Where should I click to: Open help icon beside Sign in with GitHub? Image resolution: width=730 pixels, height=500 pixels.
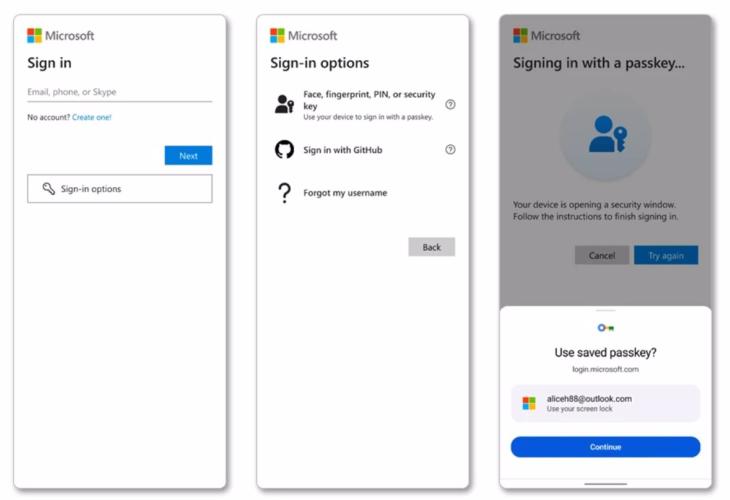[450, 149]
